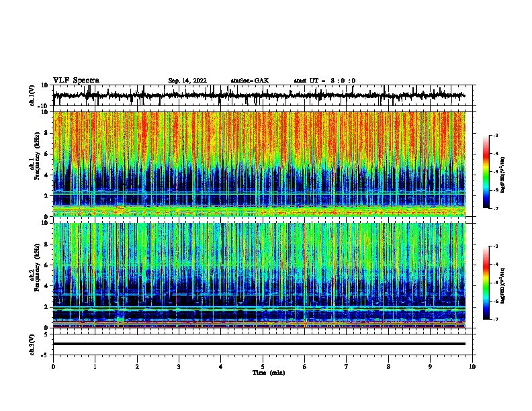Viewport: 532px width, 411px height.
Task: Click the time axis tick label '0'
Action: (x=53, y=367)
